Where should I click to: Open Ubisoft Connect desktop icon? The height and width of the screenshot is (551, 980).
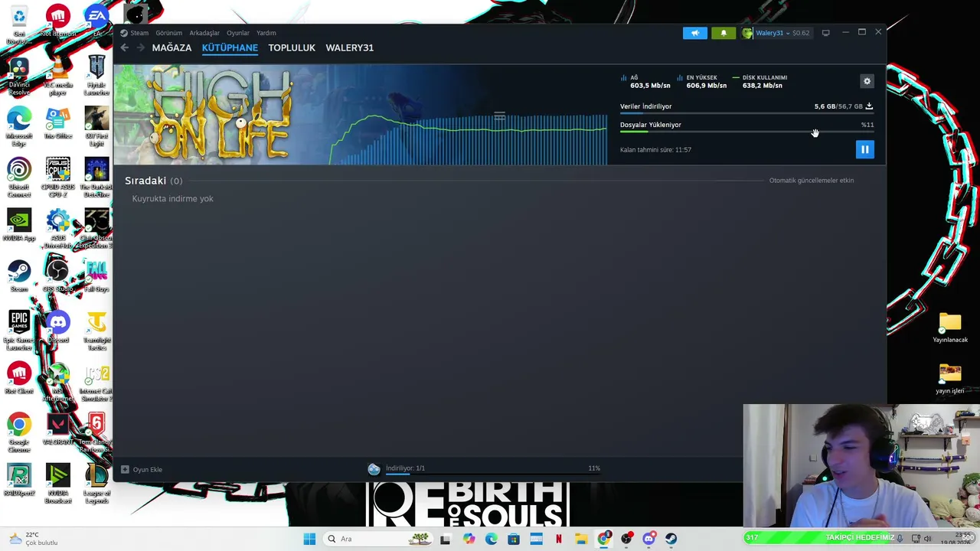pyautogui.click(x=19, y=178)
